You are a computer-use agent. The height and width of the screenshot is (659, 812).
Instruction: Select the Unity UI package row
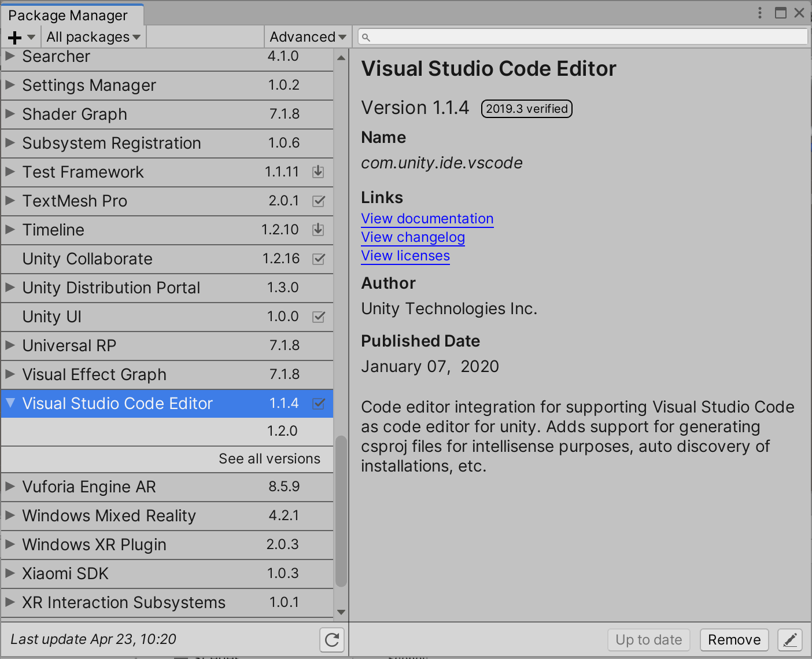[167, 317]
